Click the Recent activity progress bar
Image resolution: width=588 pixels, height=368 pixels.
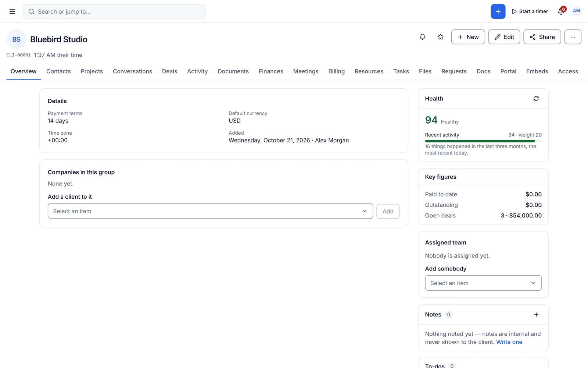click(x=483, y=141)
